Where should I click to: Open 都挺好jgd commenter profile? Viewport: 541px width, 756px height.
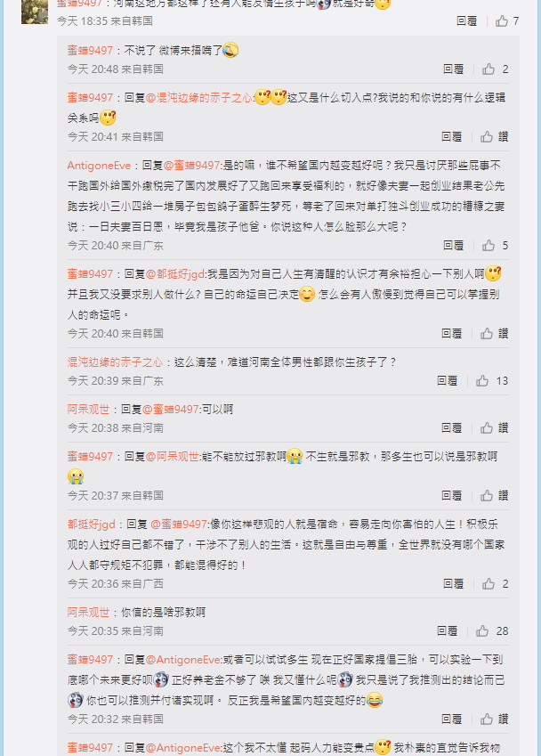(x=92, y=524)
